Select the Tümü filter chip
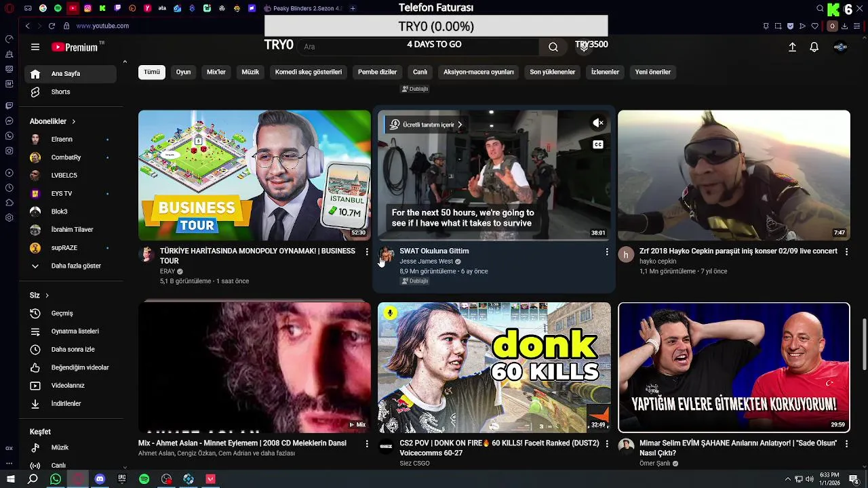 152,72
